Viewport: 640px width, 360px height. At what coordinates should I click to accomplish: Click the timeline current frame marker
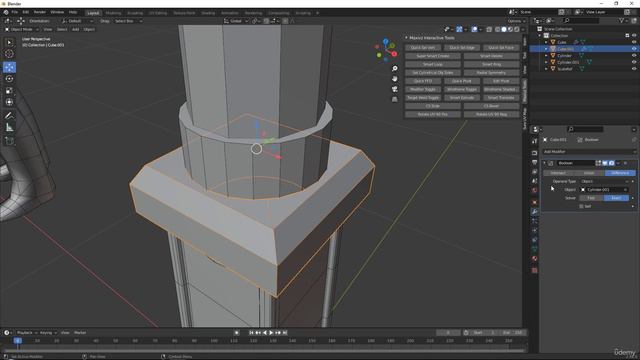tap(18, 340)
